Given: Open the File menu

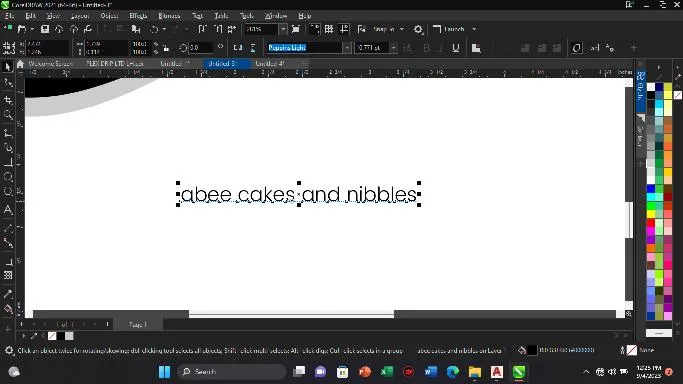Looking at the screenshot, I should coord(10,16).
